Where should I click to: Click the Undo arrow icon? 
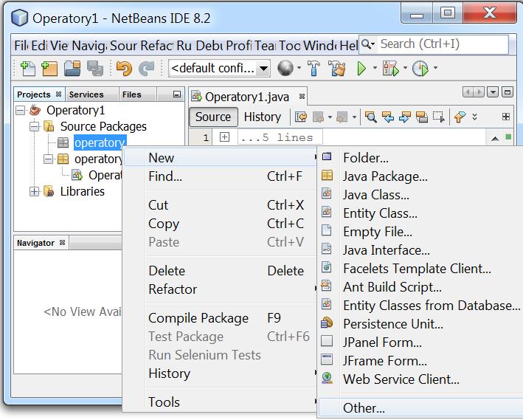pyautogui.click(x=124, y=69)
